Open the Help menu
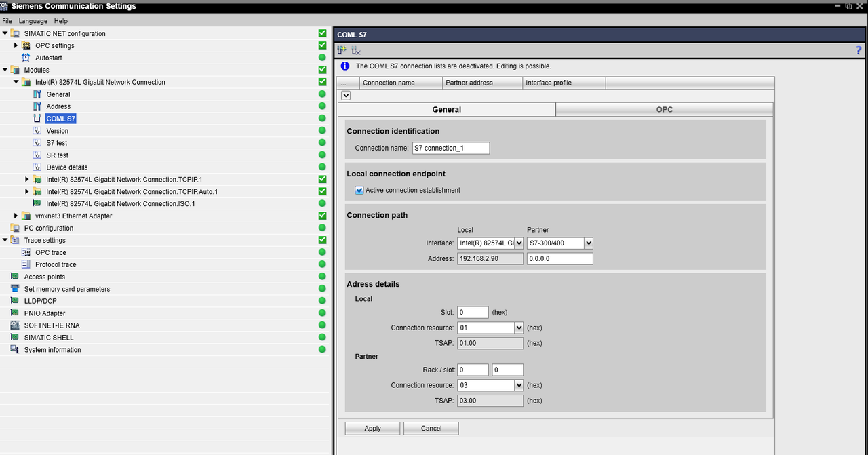This screenshot has width=868, height=455. coord(61,21)
